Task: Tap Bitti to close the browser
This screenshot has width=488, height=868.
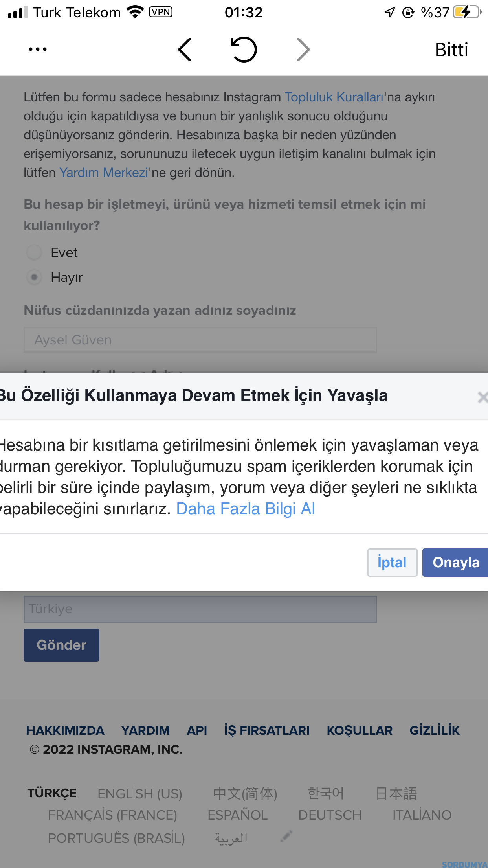Action: (451, 50)
